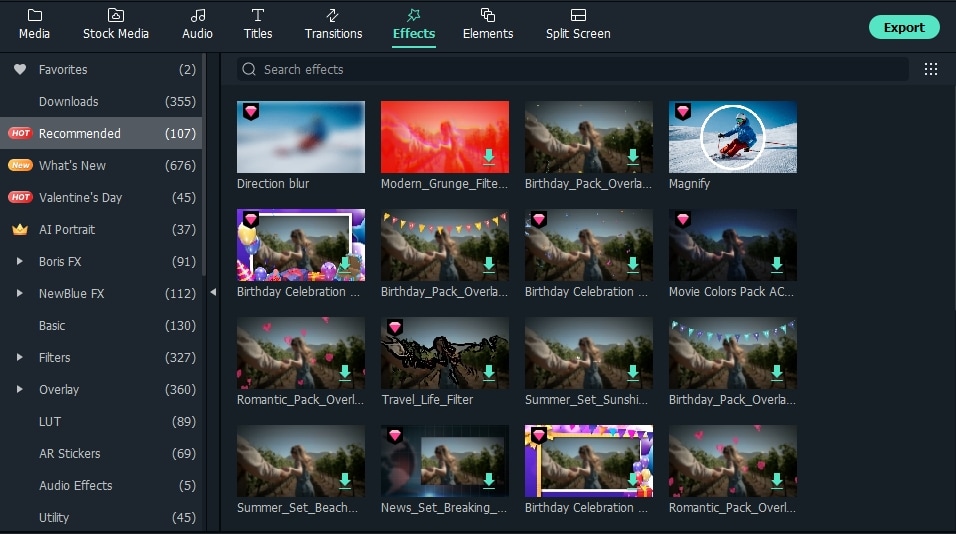Screen dimensions: 956x534
Task: Select the Summer_Set_Beach effect thumbnail
Action: click(x=301, y=461)
